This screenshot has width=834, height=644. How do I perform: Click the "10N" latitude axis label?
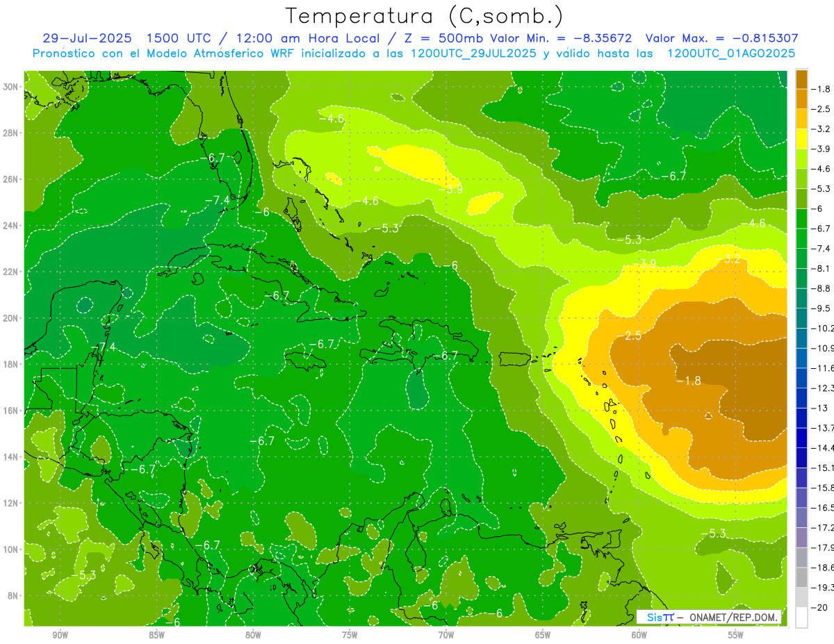click(x=12, y=550)
